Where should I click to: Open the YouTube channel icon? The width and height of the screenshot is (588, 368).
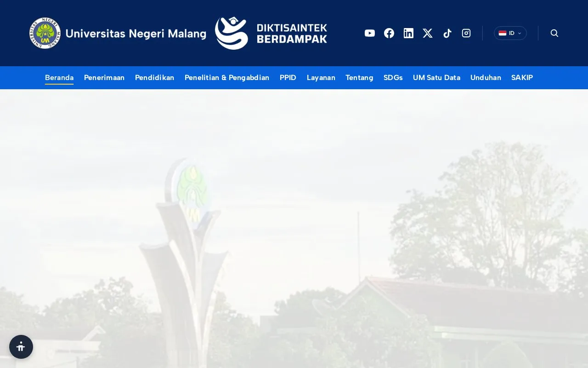point(370,33)
